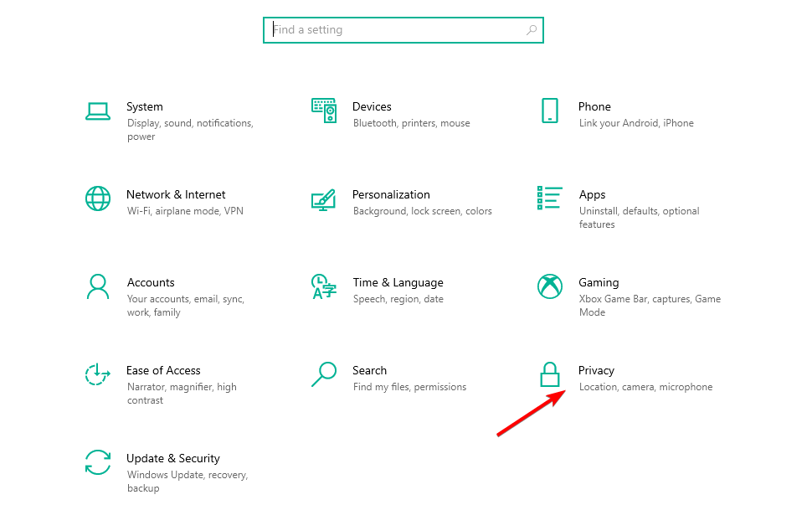Screen dimensions: 812x505
Task: Go to Network & Internet heading
Action: 176,195
